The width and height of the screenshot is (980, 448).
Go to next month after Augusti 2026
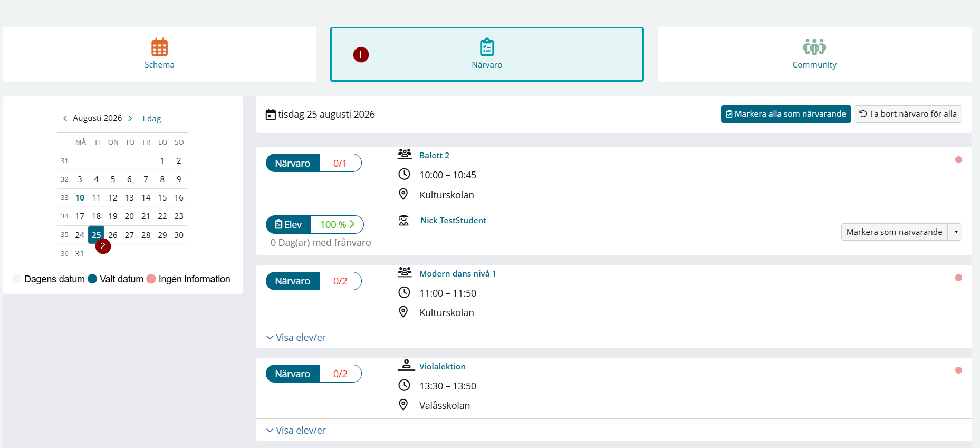pyautogui.click(x=130, y=118)
